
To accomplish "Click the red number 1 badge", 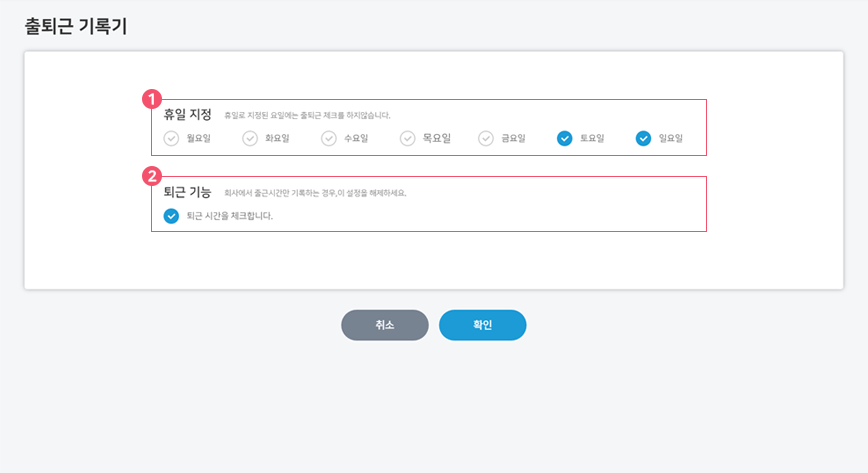I will click(x=152, y=99).
